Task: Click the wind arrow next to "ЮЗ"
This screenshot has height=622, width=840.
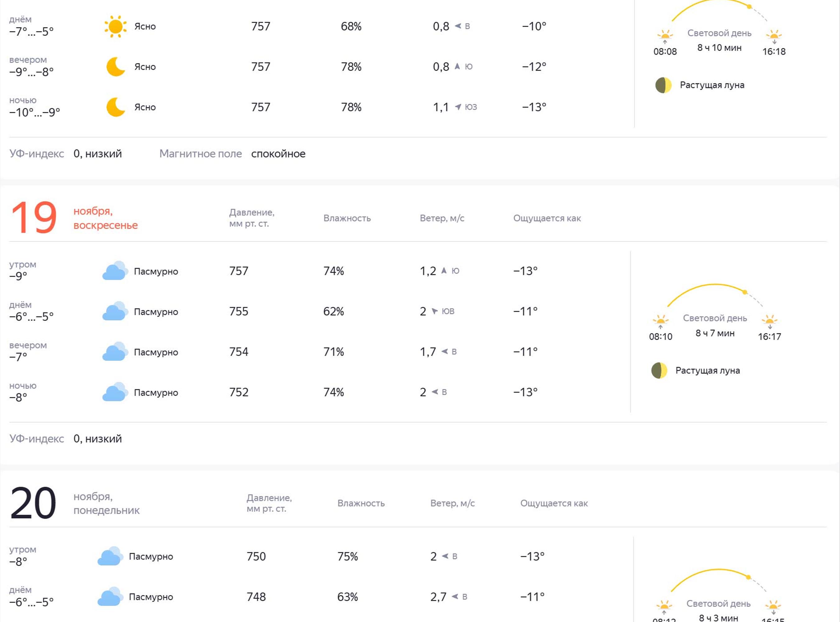Action: point(458,107)
